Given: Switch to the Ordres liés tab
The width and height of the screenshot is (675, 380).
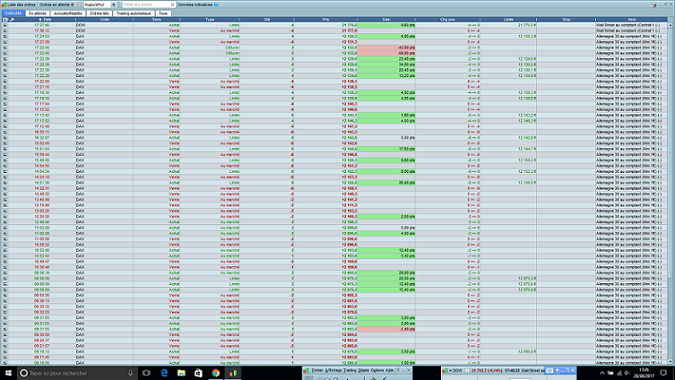Looking at the screenshot, I should coord(99,13).
